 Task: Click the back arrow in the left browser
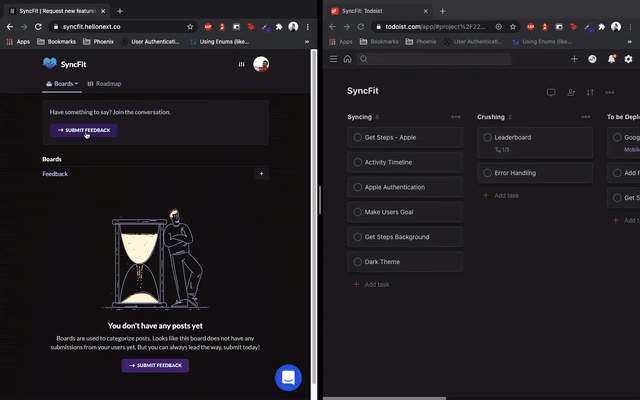(x=10, y=27)
